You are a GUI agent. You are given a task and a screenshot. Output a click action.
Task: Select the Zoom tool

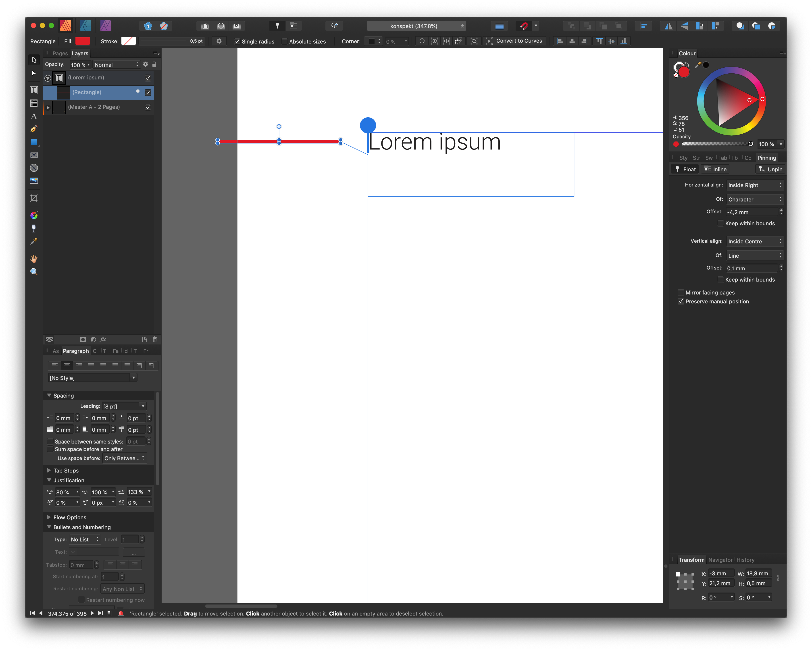(33, 272)
